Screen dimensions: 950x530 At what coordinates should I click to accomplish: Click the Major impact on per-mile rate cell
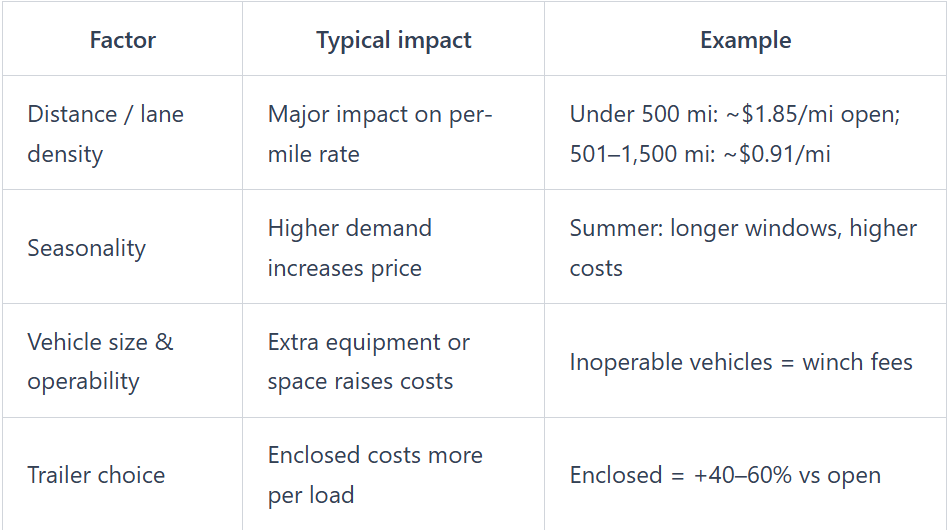pos(380,133)
